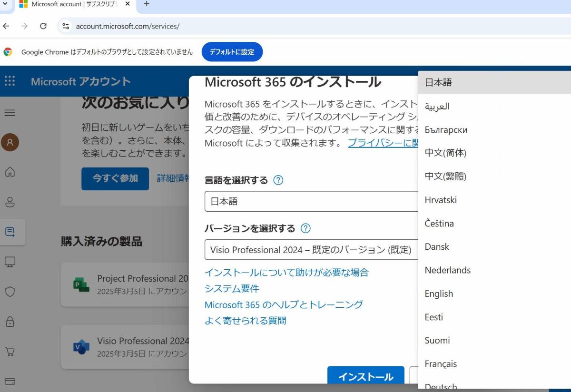Open the Order history cart icon
Screen dimensions: 571x392
click(x=10, y=352)
